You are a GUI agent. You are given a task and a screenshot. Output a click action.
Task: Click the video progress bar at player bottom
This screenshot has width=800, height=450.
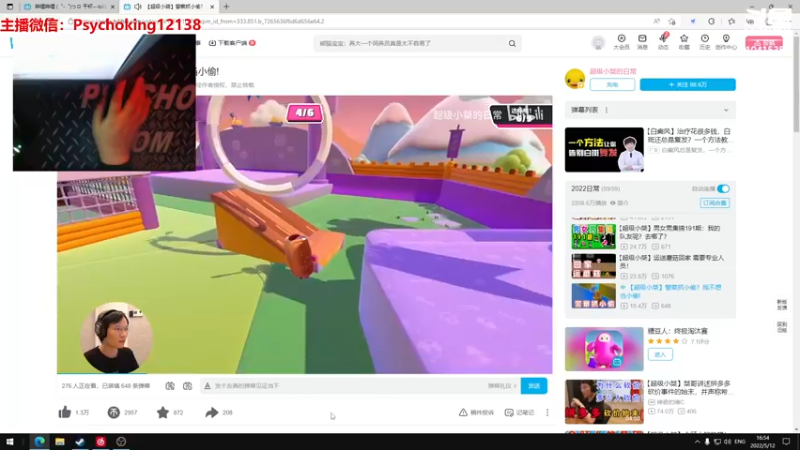305,373
